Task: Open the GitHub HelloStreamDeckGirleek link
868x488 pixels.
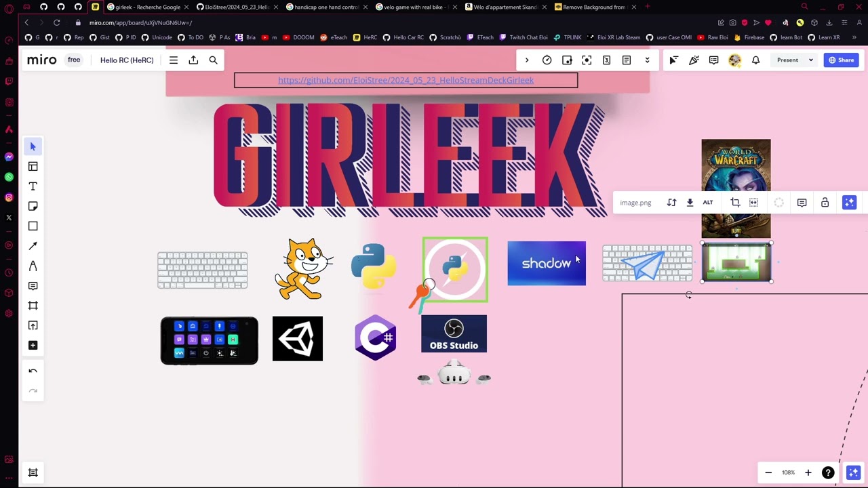Action: 406,80
